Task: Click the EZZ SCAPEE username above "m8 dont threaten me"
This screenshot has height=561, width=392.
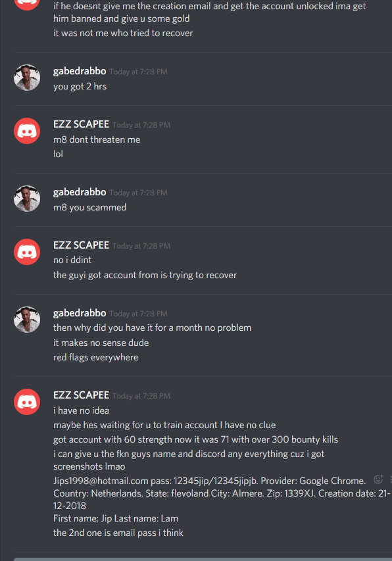Action: [x=81, y=124]
